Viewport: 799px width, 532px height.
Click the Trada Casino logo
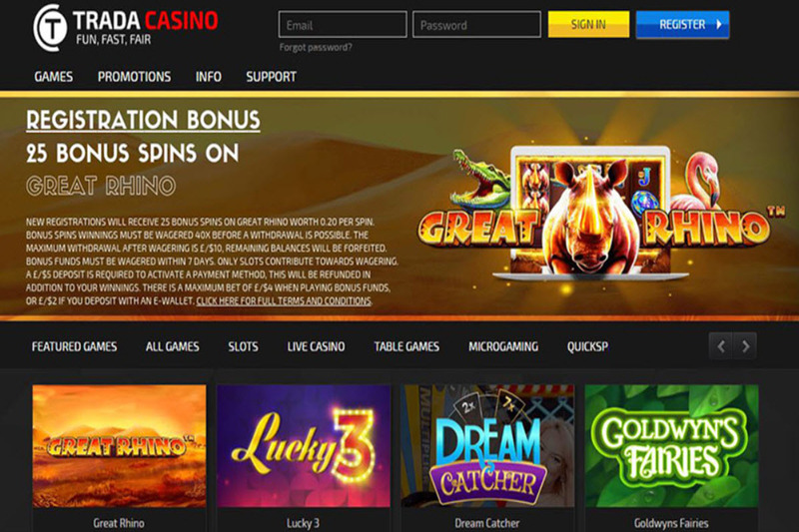point(126,28)
